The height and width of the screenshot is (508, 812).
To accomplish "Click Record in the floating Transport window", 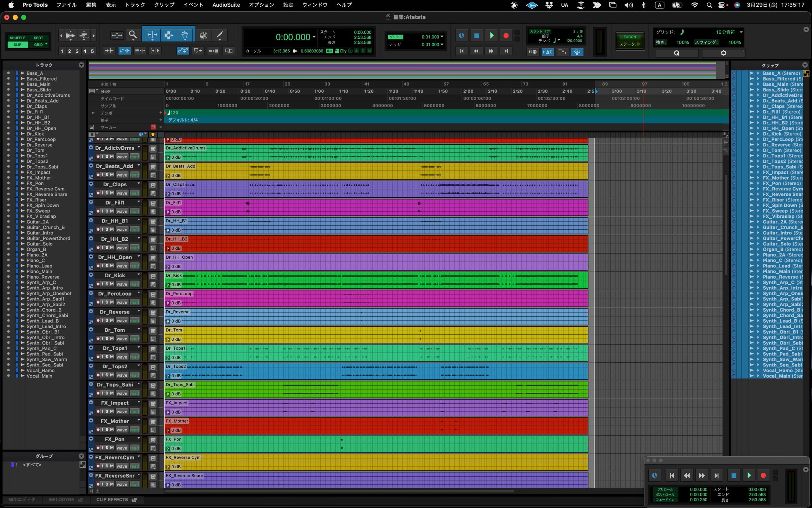I will [763, 475].
